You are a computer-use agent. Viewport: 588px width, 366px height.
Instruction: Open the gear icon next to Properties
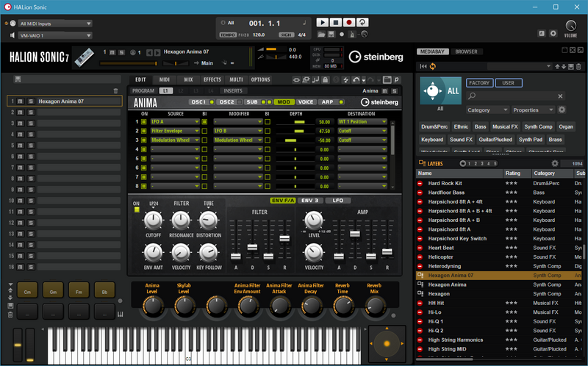point(562,110)
